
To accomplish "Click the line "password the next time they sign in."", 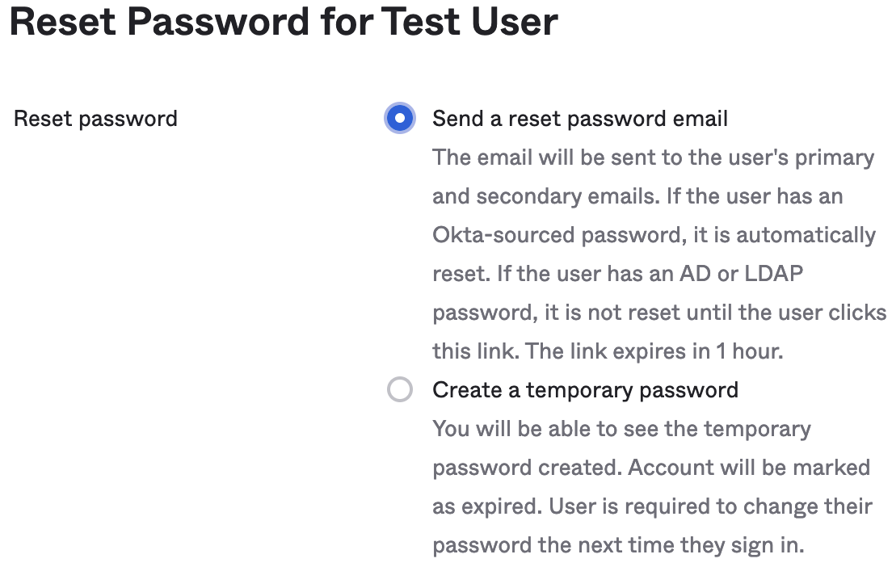I will click(x=618, y=545).
